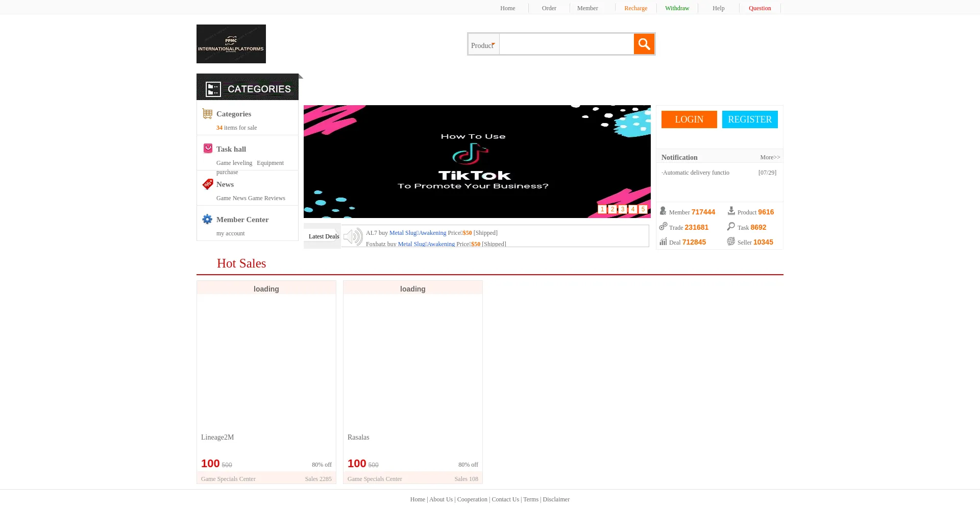Open Contact Us footer link
Viewport: 980px width, 507px height.
[x=505, y=499]
